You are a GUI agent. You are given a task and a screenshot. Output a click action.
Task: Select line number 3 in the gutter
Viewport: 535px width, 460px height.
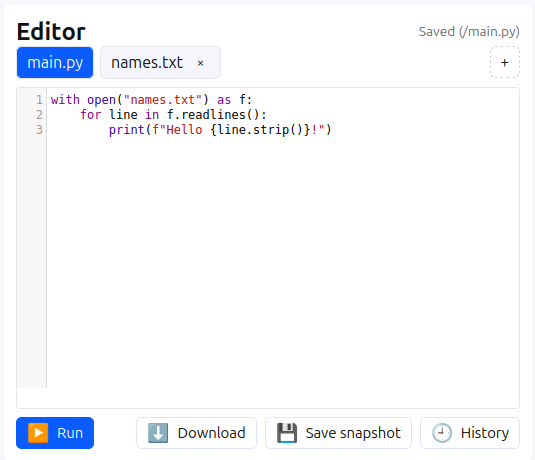pyautogui.click(x=39, y=130)
